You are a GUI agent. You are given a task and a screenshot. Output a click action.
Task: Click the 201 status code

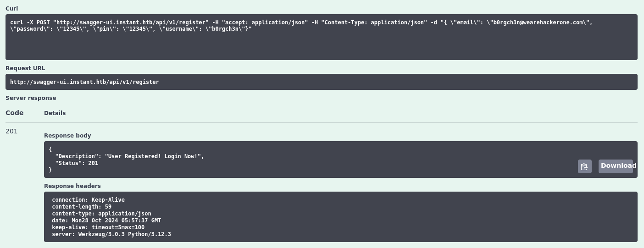pos(11,131)
